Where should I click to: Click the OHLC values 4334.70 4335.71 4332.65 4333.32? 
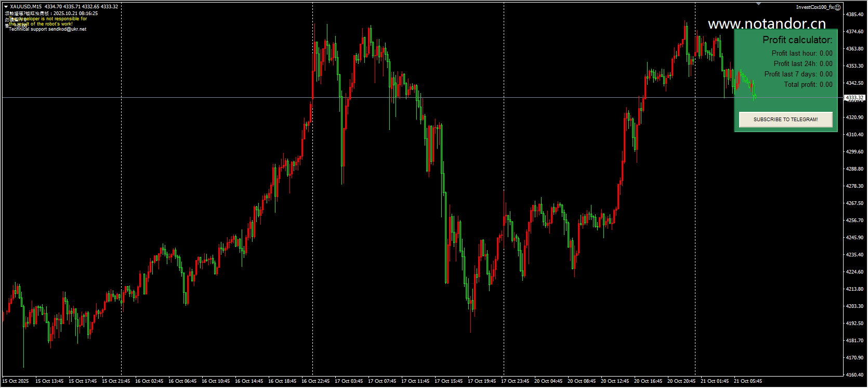pyautogui.click(x=81, y=7)
